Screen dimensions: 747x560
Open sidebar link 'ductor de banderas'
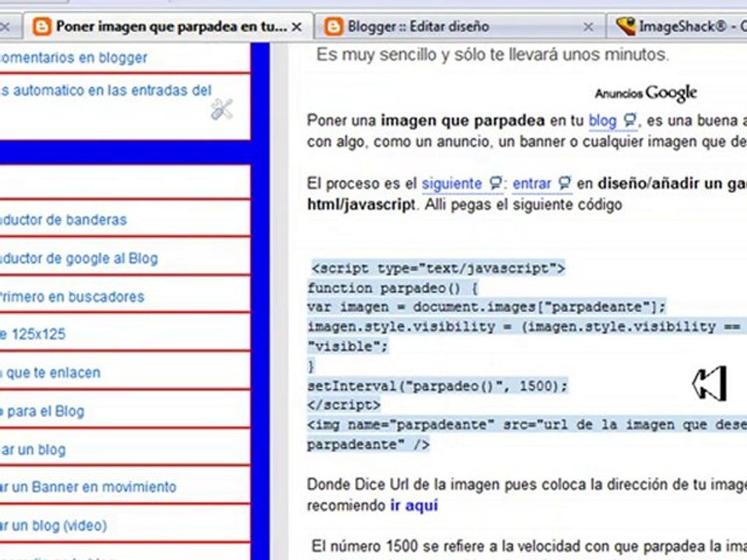63,219
